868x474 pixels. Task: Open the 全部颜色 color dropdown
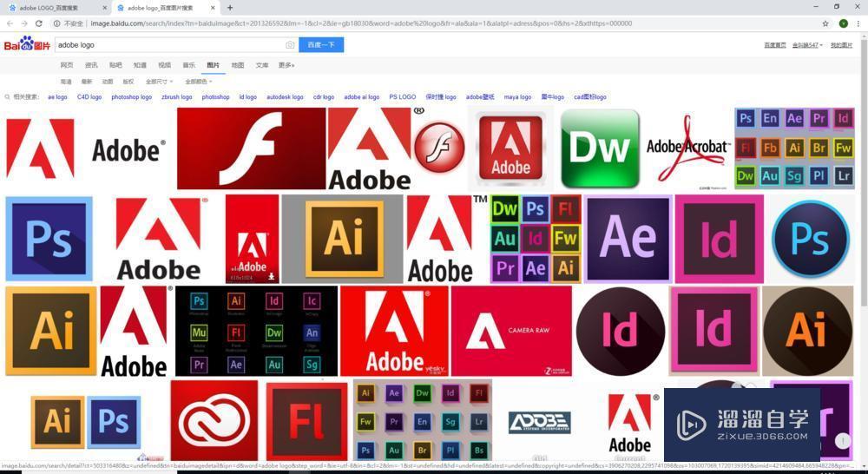198,82
